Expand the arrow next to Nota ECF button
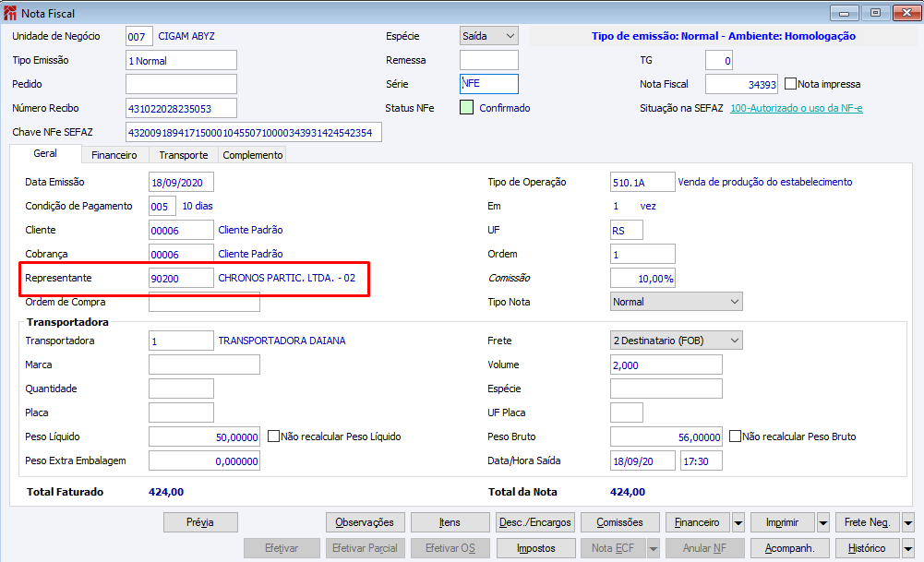The width and height of the screenshot is (924, 562). click(653, 548)
